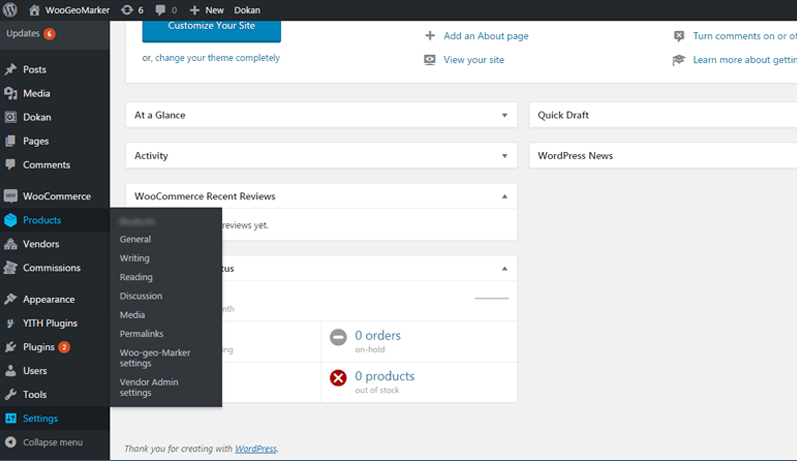Click the Commissions sidebar icon
The height and width of the screenshot is (461, 797).
coord(11,268)
